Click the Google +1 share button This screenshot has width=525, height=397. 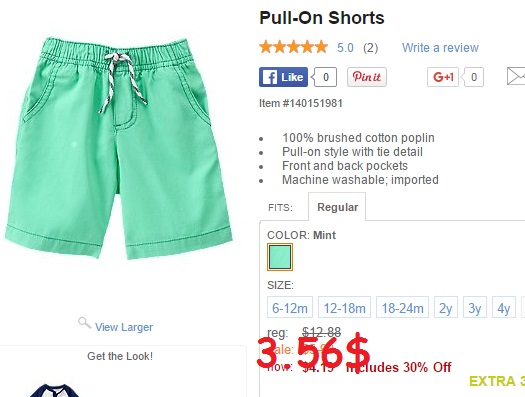[x=443, y=77]
